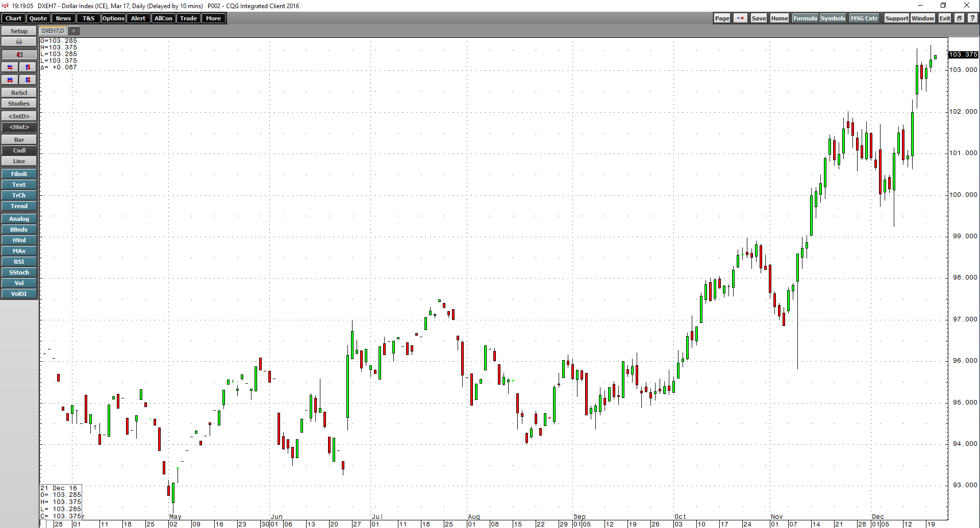Switch chart type to Bar
The height and width of the screenshot is (528, 980).
point(19,140)
